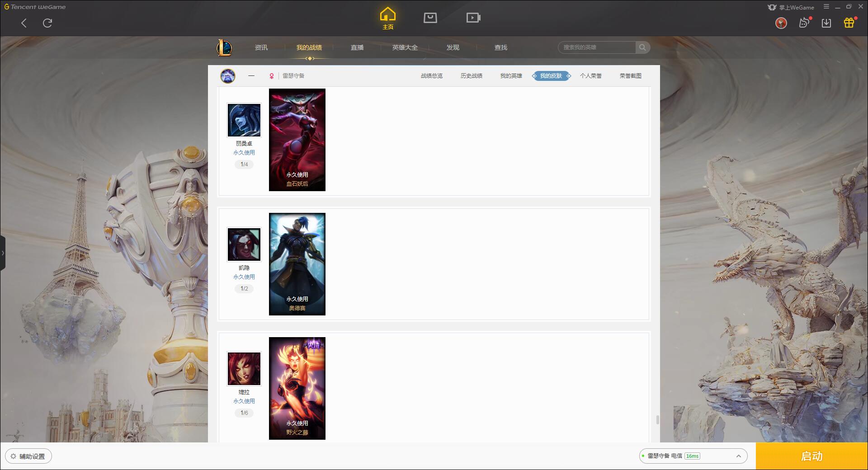Click the 凯隐 champion portrait

point(244,244)
